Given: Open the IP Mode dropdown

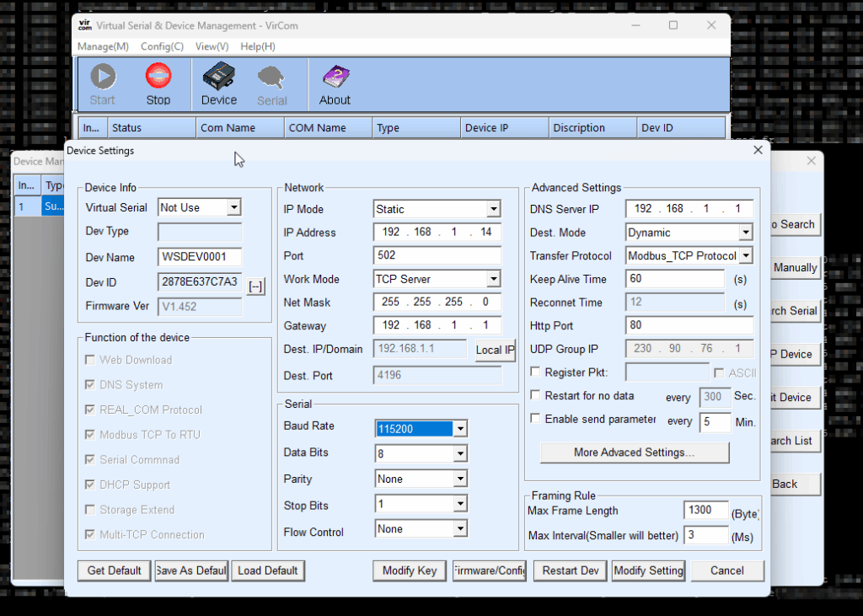Looking at the screenshot, I should pos(494,209).
